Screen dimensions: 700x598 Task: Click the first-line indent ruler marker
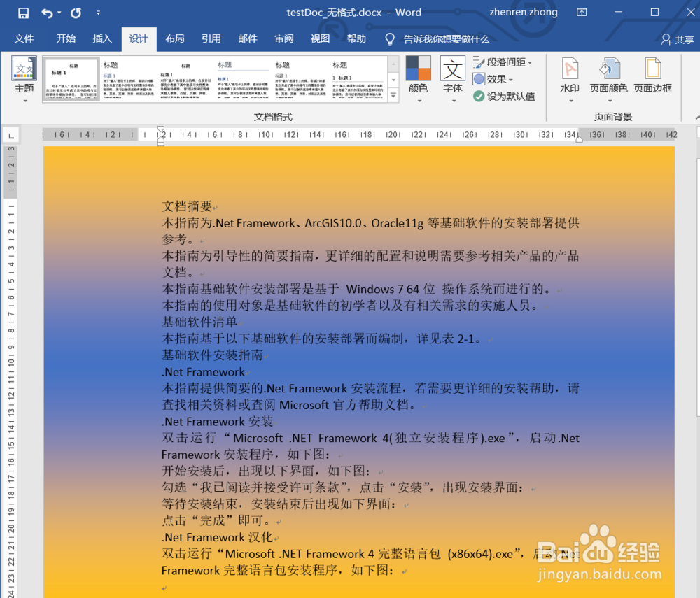(x=161, y=130)
